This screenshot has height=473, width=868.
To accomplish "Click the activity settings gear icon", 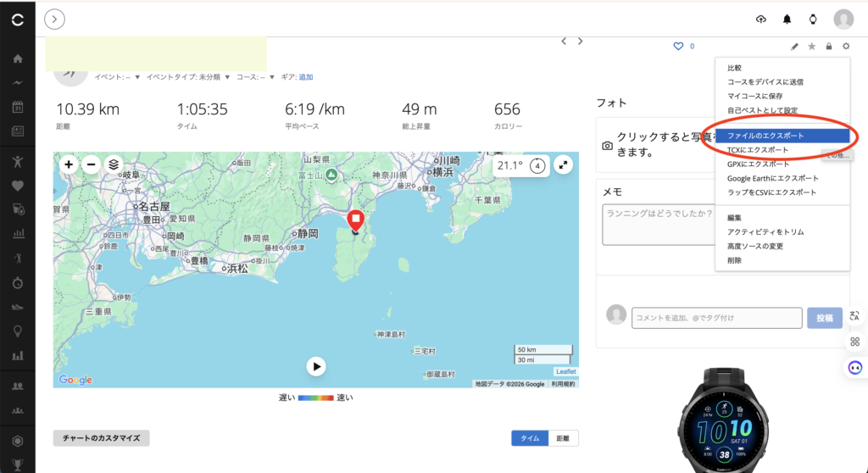I will [x=846, y=47].
